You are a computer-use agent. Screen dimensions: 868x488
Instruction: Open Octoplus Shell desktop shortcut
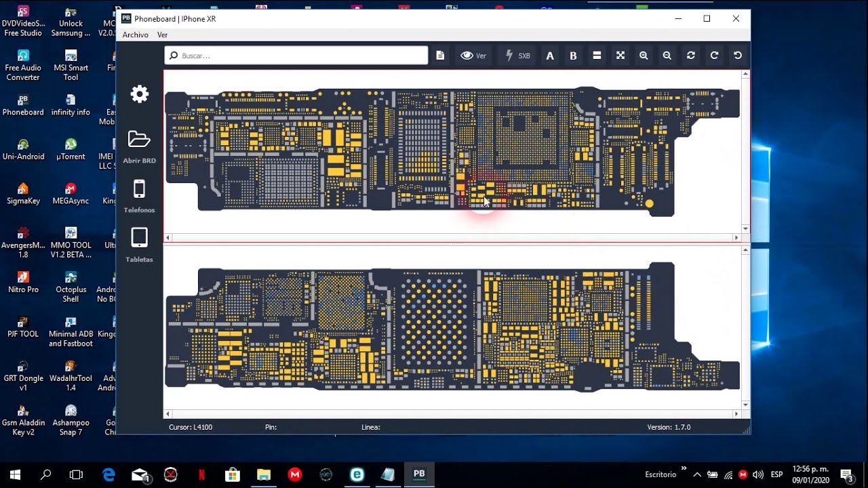[x=71, y=286]
